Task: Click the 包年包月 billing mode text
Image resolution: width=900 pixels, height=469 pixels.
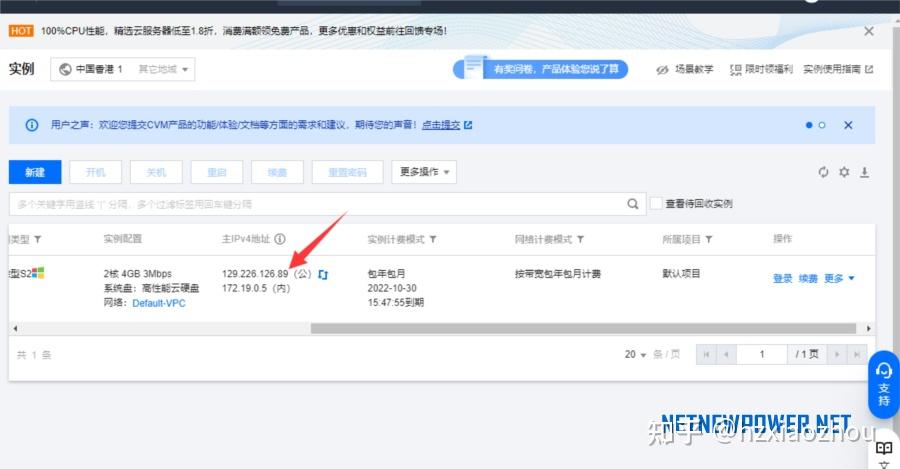Action: [386, 274]
